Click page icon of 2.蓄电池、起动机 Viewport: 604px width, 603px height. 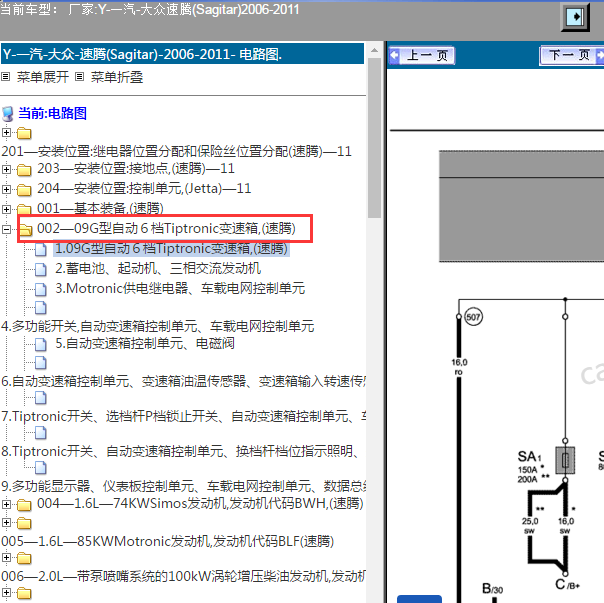(40, 269)
